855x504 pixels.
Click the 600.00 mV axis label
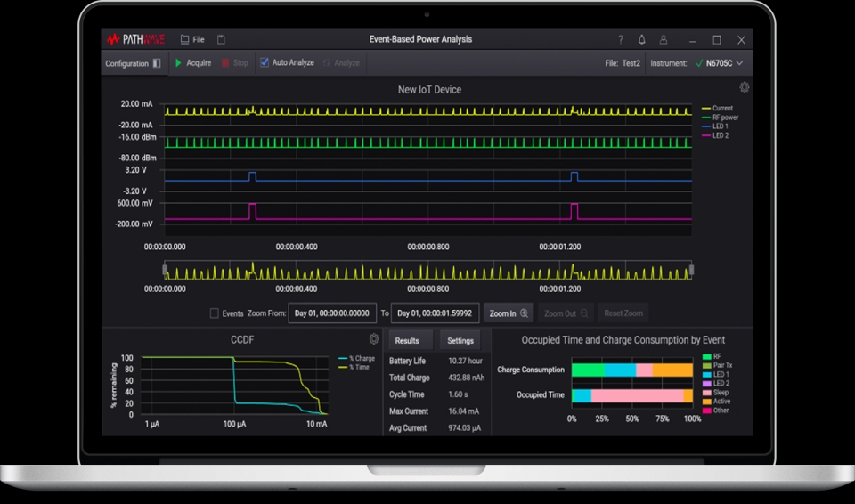pyautogui.click(x=135, y=203)
